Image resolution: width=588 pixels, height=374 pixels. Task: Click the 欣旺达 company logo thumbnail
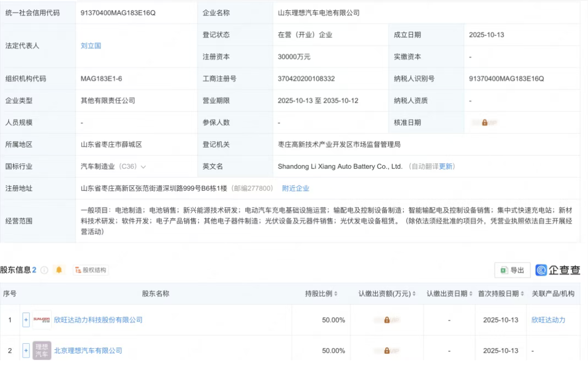tap(42, 320)
